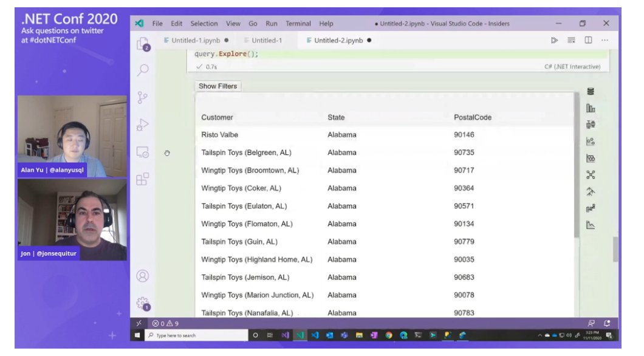Open the Search view in activity bar

(x=143, y=70)
